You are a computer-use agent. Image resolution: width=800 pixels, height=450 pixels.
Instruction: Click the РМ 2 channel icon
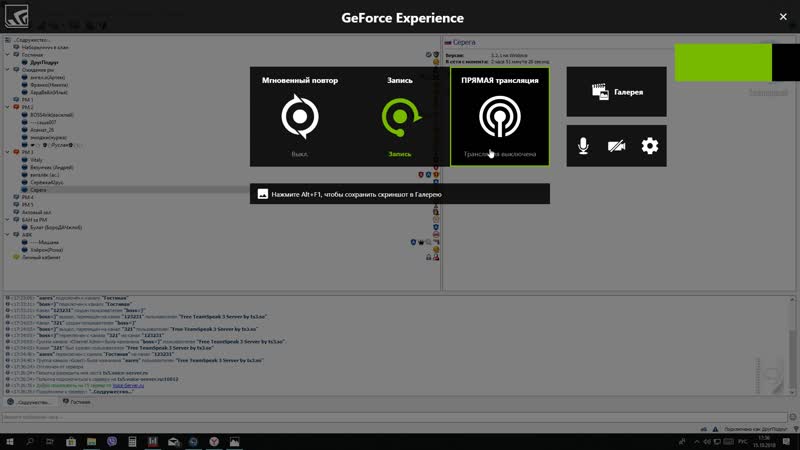pyautogui.click(x=16, y=107)
